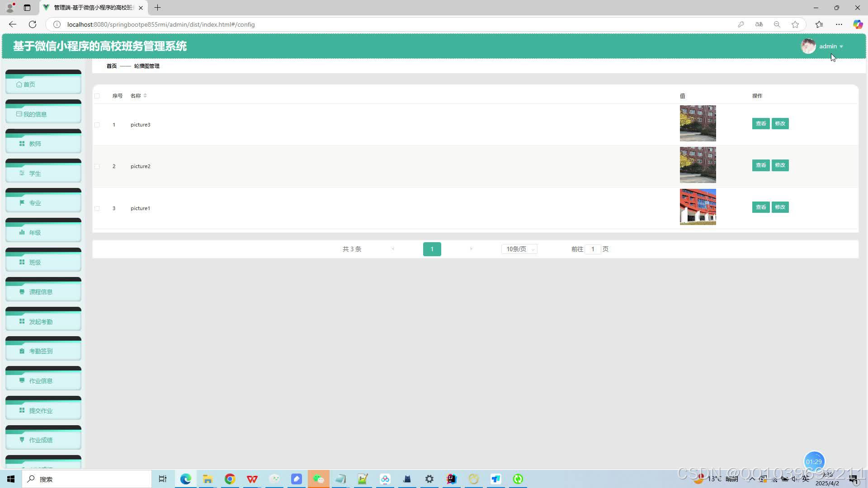The width and height of the screenshot is (868, 488).
Task: Check the checkbox for picture1 row
Action: pyautogui.click(x=97, y=208)
